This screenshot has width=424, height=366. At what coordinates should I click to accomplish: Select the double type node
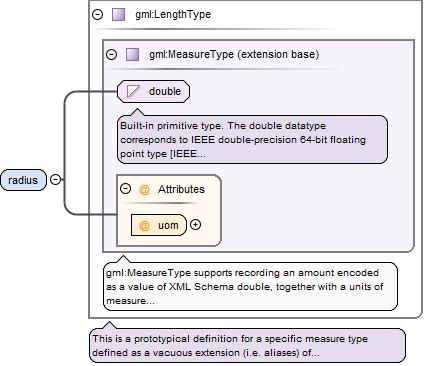(153, 91)
